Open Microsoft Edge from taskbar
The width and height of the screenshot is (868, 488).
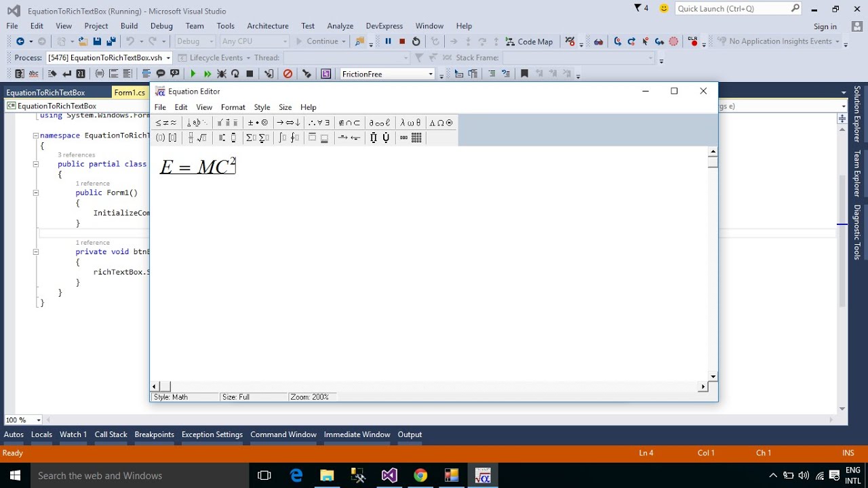click(x=296, y=476)
